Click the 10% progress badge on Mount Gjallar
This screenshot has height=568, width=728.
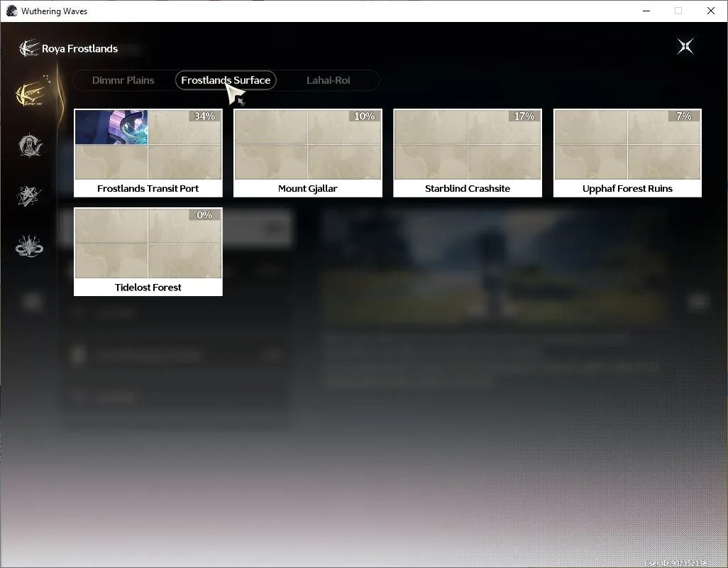(365, 116)
